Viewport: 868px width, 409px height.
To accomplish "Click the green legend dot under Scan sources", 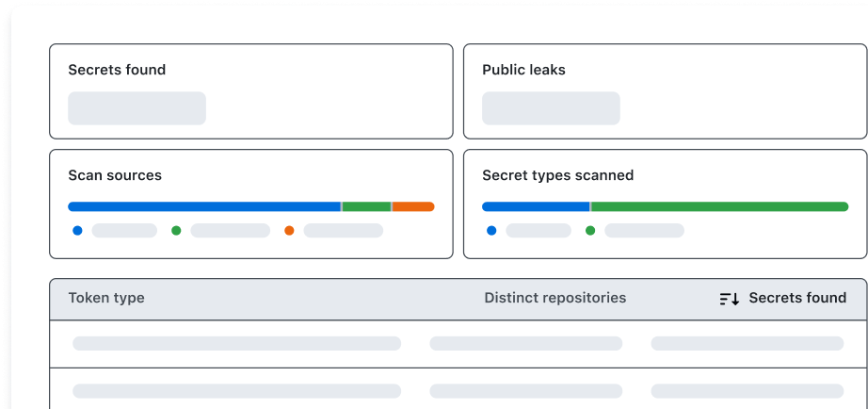I will [x=176, y=230].
